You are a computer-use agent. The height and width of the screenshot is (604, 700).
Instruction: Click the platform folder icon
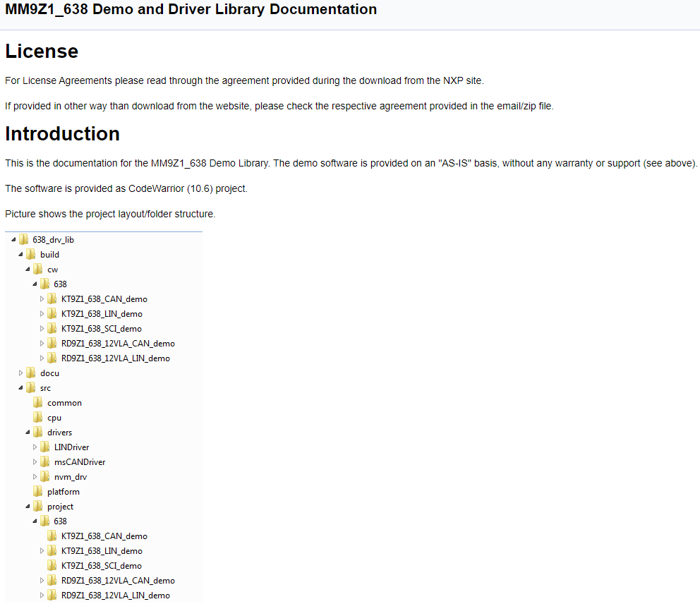[38, 492]
